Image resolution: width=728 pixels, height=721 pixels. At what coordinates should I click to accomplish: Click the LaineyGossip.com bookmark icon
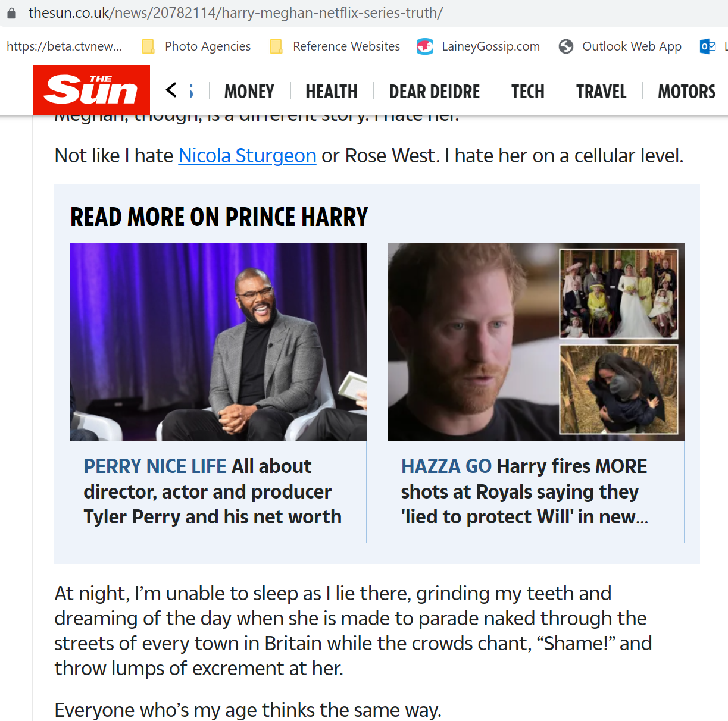tap(425, 46)
